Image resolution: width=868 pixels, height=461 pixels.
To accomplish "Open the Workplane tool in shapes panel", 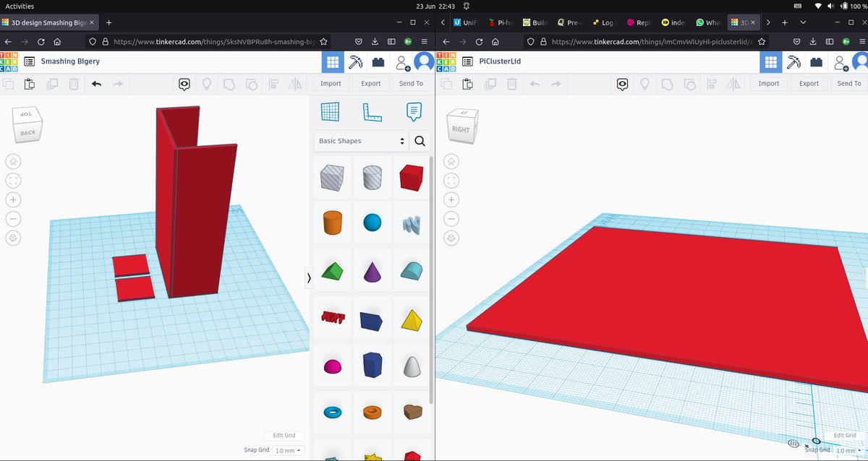I will [330, 112].
